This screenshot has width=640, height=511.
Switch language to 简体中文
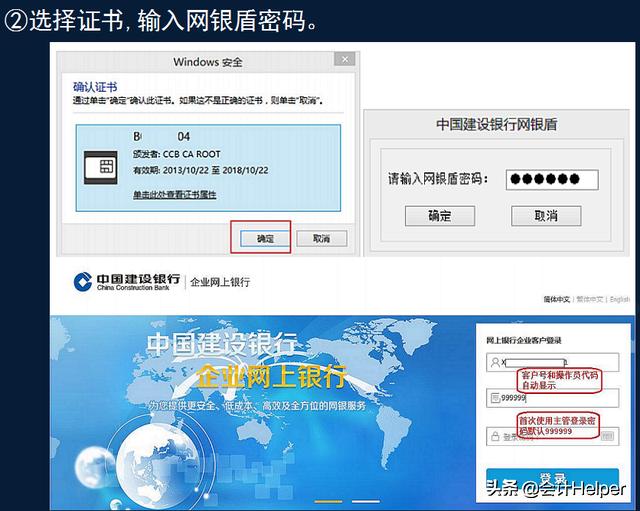tap(556, 299)
